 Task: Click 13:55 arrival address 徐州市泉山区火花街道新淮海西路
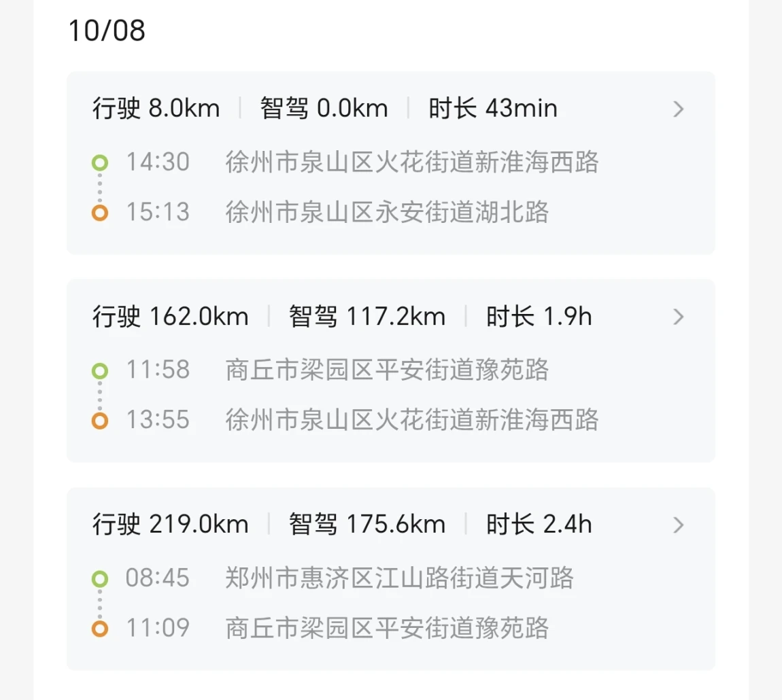tap(412, 421)
